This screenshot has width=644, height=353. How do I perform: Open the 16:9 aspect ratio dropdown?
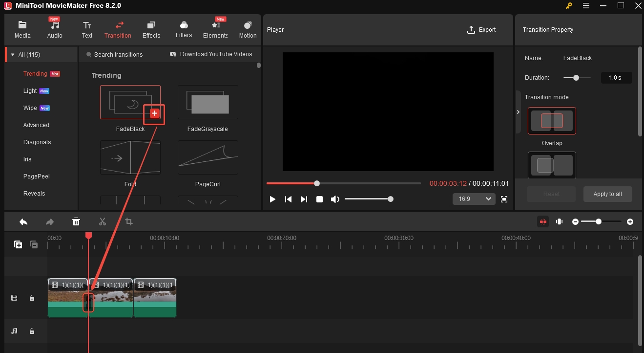pyautogui.click(x=474, y=199)
